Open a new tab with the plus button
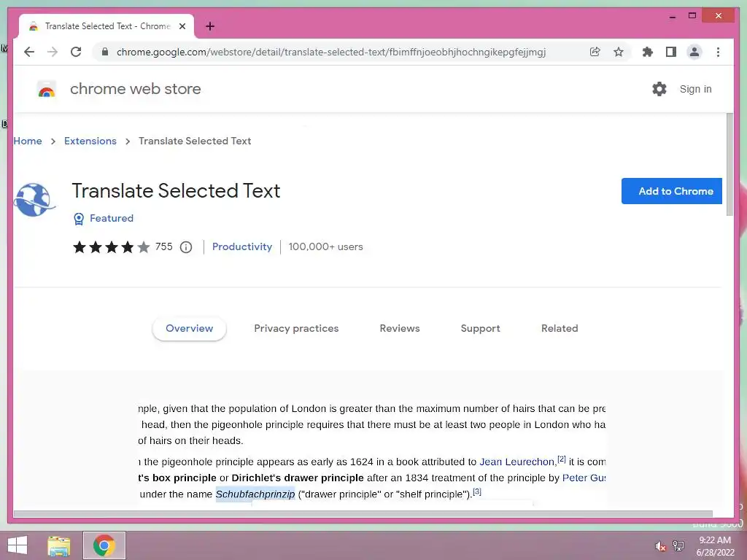Viewport: 747px width, 560px height. [210, 26]
